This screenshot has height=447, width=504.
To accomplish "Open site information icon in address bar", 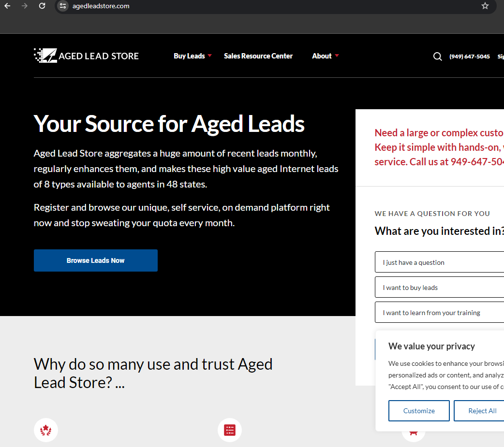I will tap(63, 6).
